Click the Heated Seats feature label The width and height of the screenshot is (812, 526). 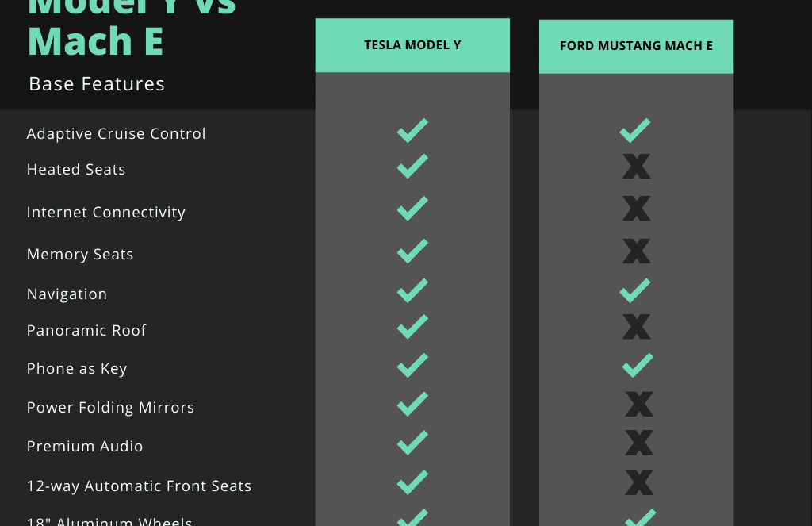76,170
